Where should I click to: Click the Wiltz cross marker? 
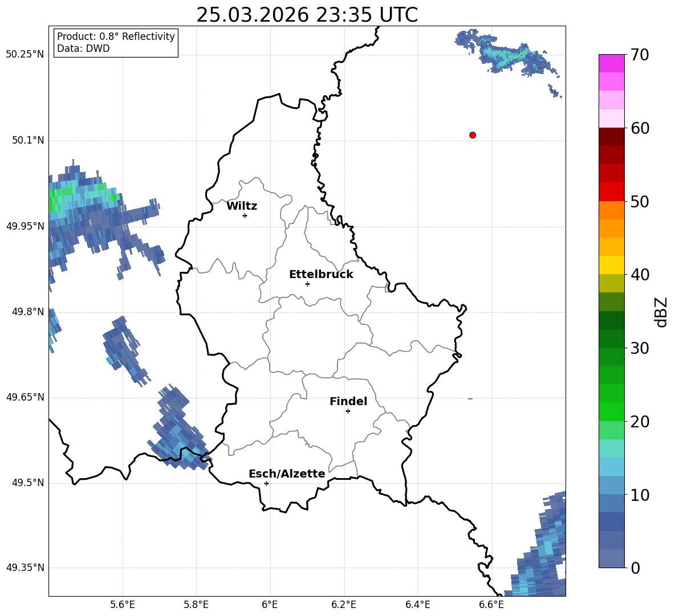point(245,215)
